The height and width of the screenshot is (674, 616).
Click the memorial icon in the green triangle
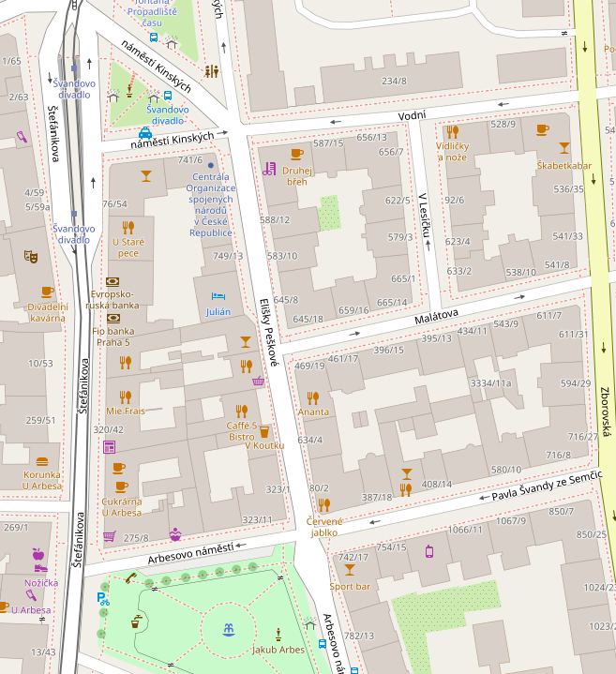point(129,91)
